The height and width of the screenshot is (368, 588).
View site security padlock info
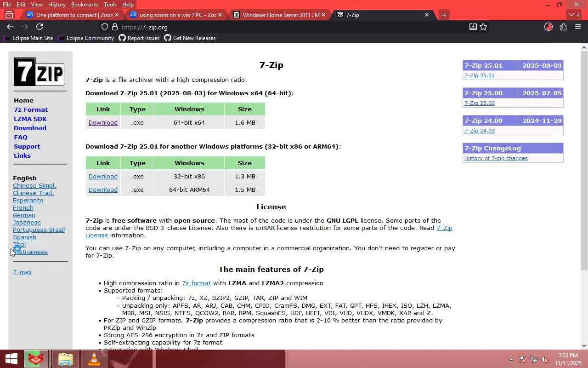click(x=115, y=27)
